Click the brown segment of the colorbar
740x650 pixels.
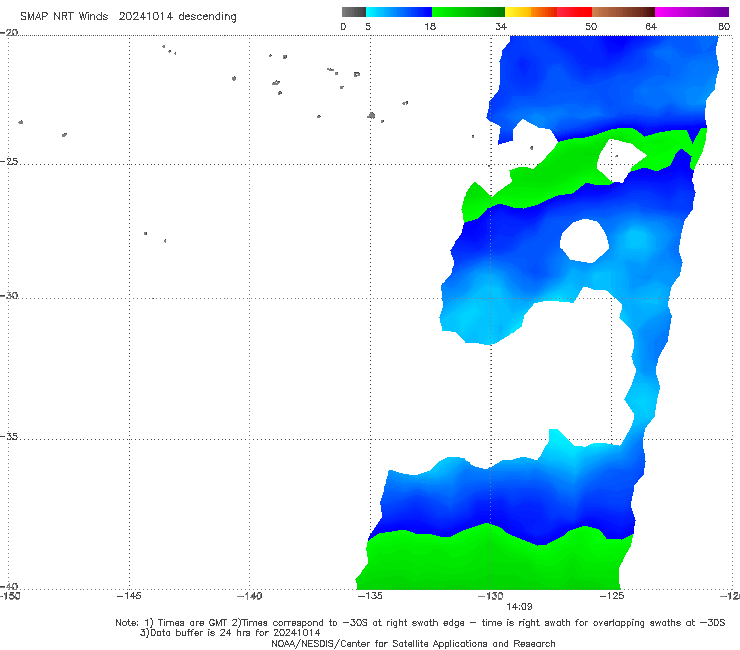pyautogui.click(x=623, y=12)
